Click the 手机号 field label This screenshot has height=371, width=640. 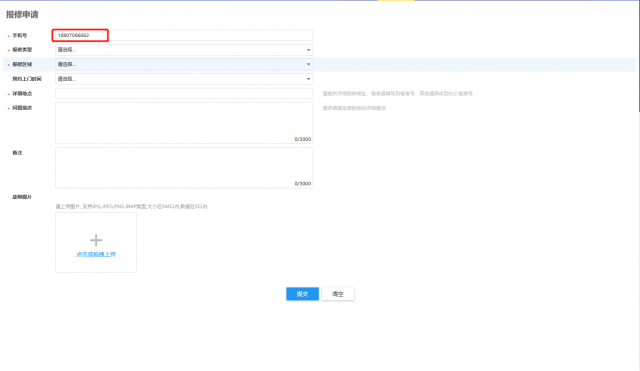(x=20, y=36)
